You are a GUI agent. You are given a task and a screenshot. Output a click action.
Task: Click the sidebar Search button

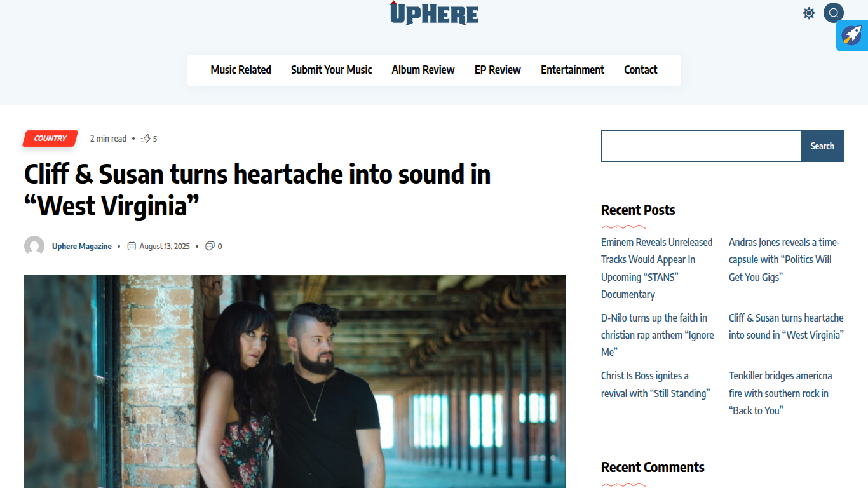coord(822,146)
